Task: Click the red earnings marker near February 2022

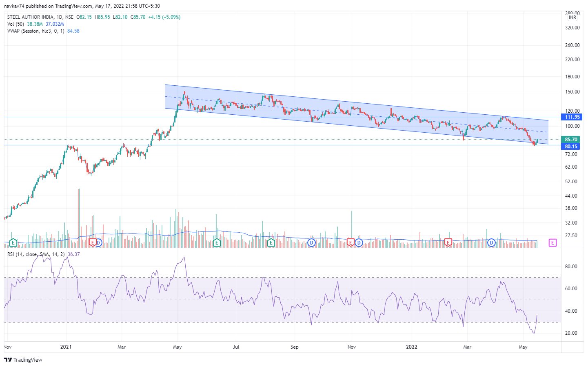Action: [x=448, y=242]
